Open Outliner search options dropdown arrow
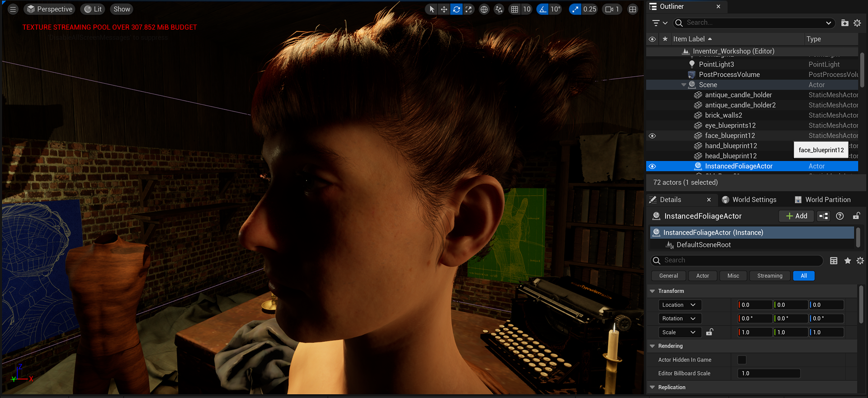The width and height of the screenshot is (868, 398). [828, 23]
